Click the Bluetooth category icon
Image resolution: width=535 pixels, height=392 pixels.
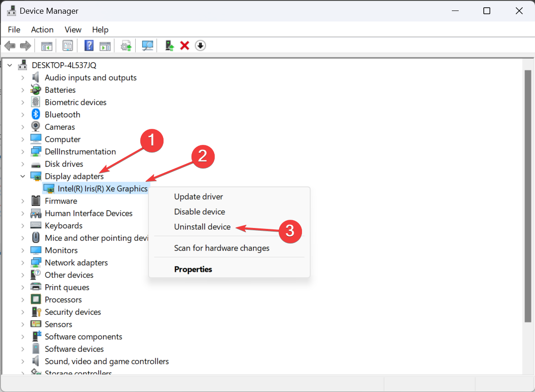[36, 114]
